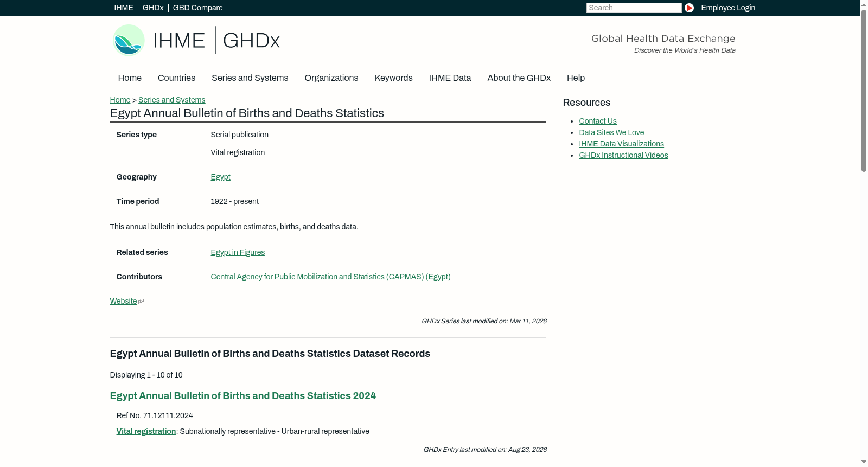The height and width of the screenshot is (467, 868).
Task: Click the annual bulletin description sentence
Action: (234, 227)
